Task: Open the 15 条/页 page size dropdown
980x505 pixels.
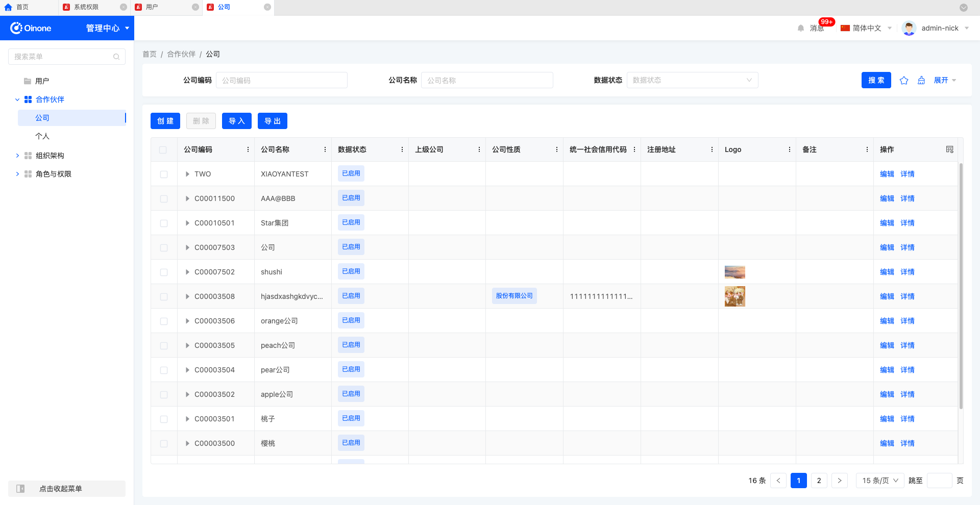Action: pos(880,481)
